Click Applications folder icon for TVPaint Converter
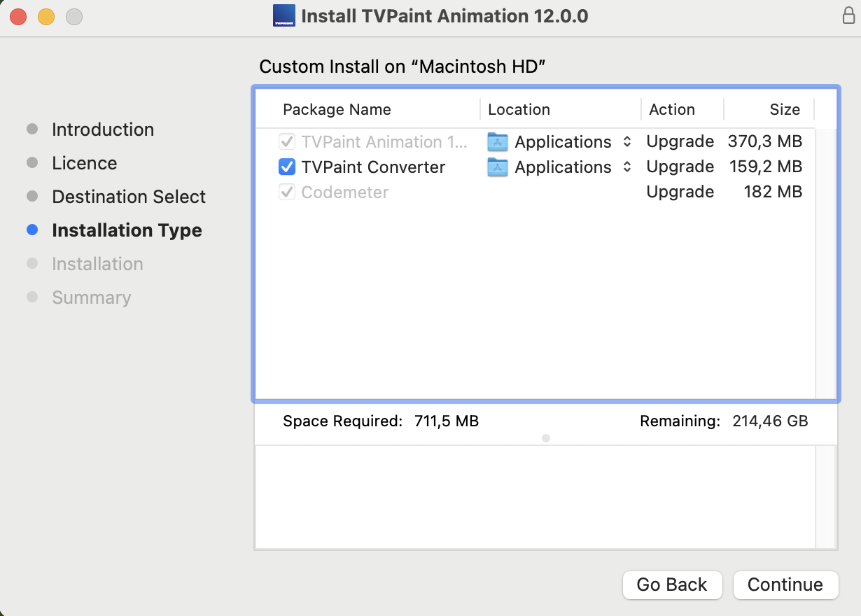Viewport: 861px width, 616px height. [498, 167]
